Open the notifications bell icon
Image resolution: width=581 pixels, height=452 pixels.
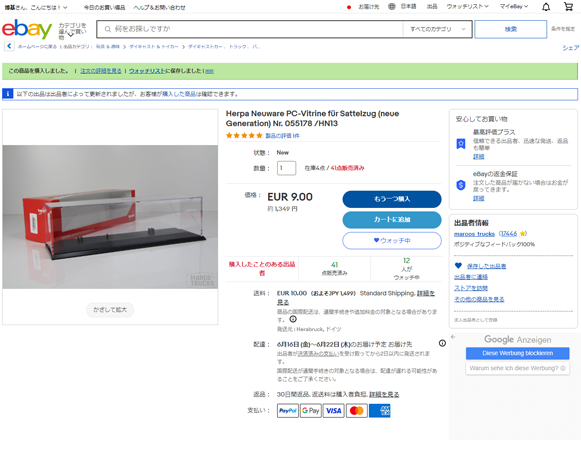(x=546, y=7)
